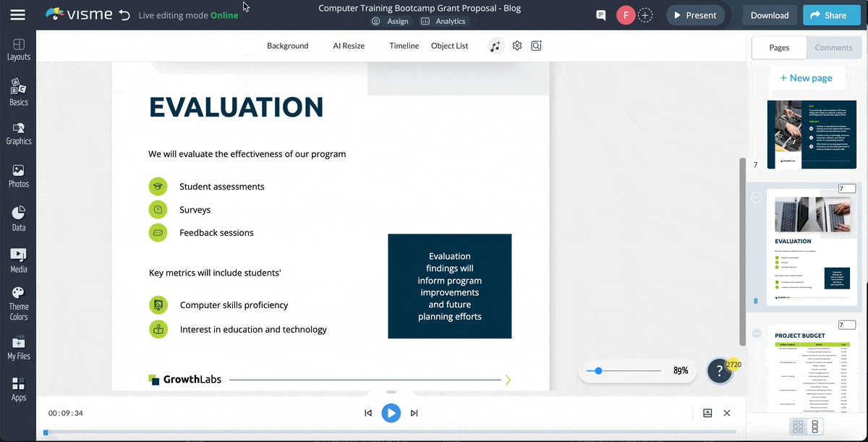Open document settings via the gear icon
The height and width of the screenshot is (442, 868).
pyautogui.click(x=516, y=45)
